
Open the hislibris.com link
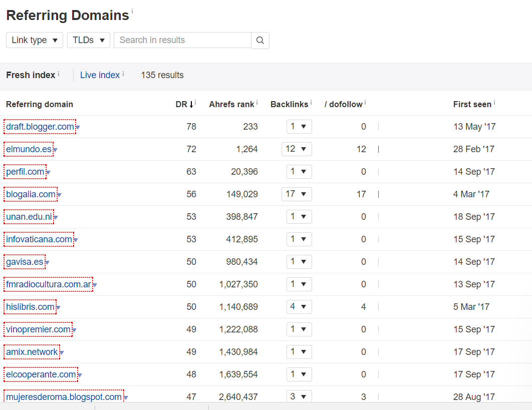click(30, 307)
